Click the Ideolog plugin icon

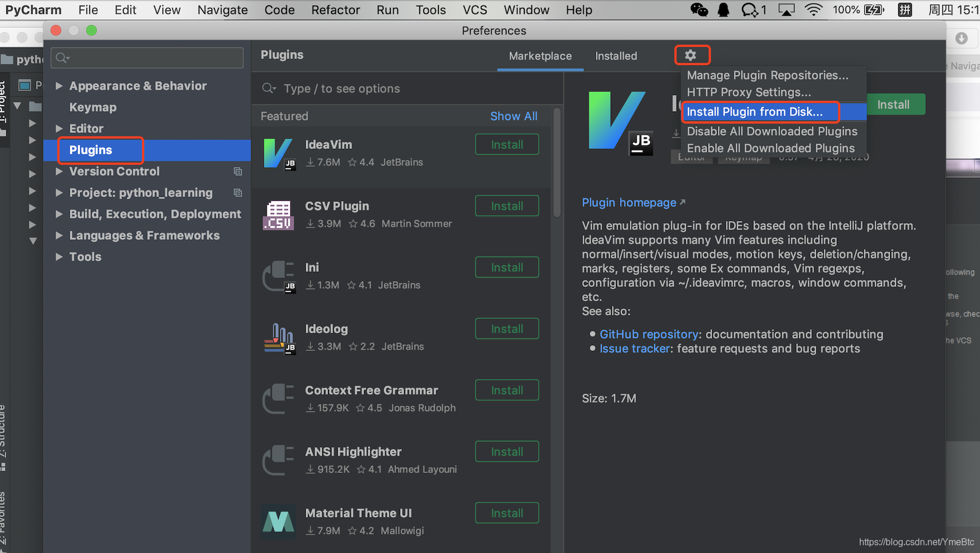pos(279,338)
